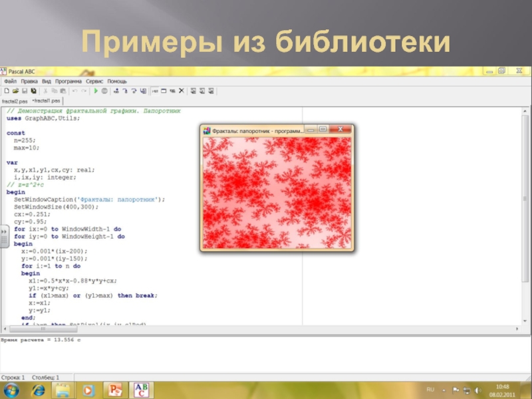Click the Open file folder icon

pyautogui.click(x=15, y=90)
